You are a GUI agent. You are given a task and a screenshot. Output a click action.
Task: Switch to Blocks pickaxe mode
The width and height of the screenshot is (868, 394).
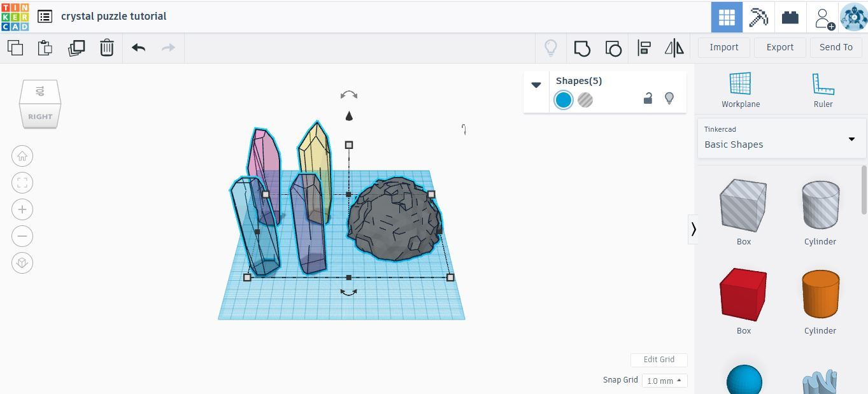[758, 17]
